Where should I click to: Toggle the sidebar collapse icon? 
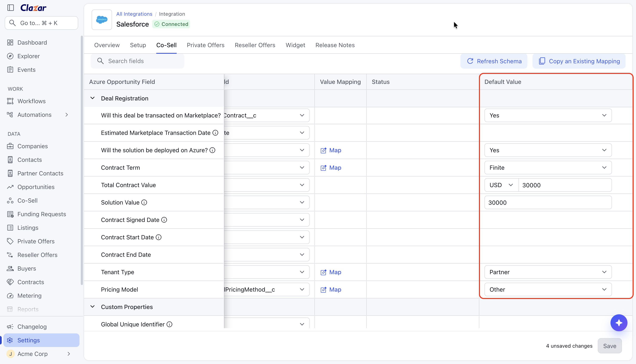click(10, 7)
